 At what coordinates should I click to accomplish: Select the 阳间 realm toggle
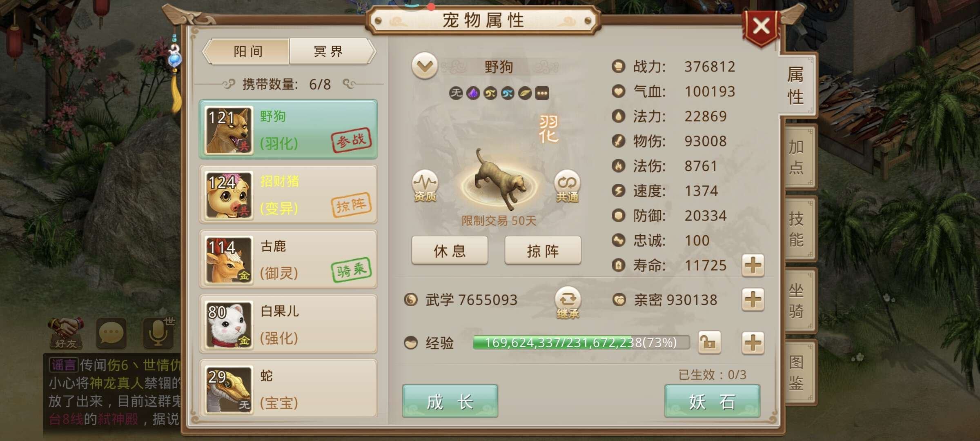[247, 51]
